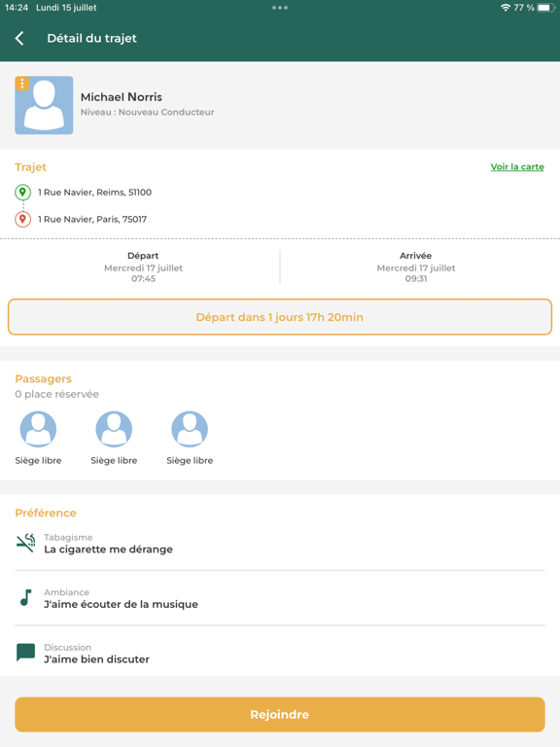Check the battery indicator icon
Screen dimensions: 560x747
click(x=545, y=8)
